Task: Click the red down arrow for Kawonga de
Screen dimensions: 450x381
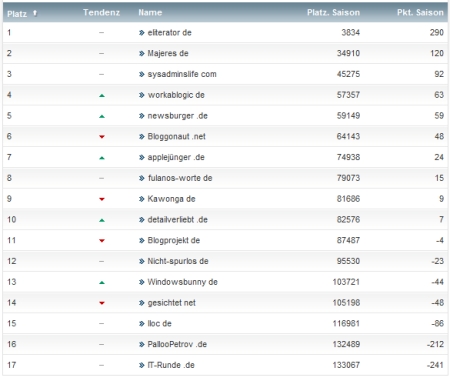Action: coord(102,199)
